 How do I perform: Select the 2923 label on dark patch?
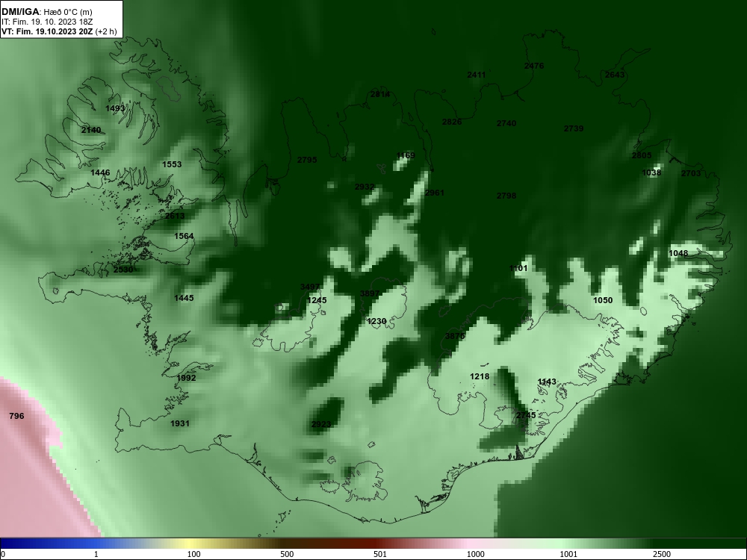point(321,424)
